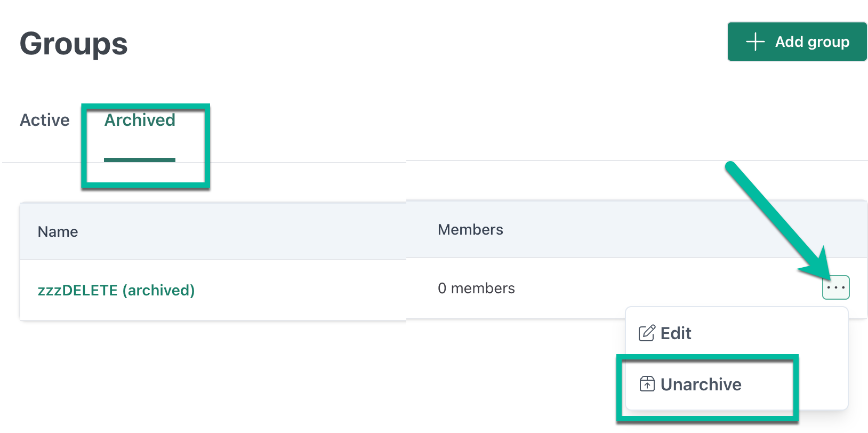Select the Archived tab
868x433 pixels.
(140, 120)
